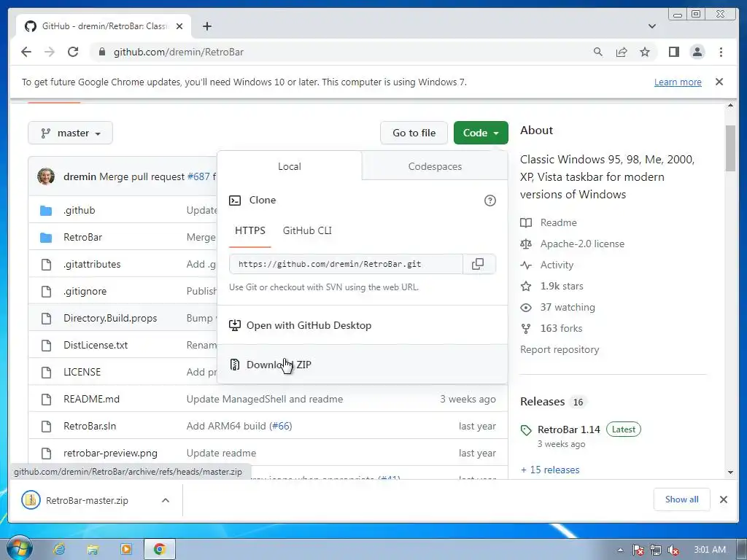Open pull request #687 link

tap(198, 176)
